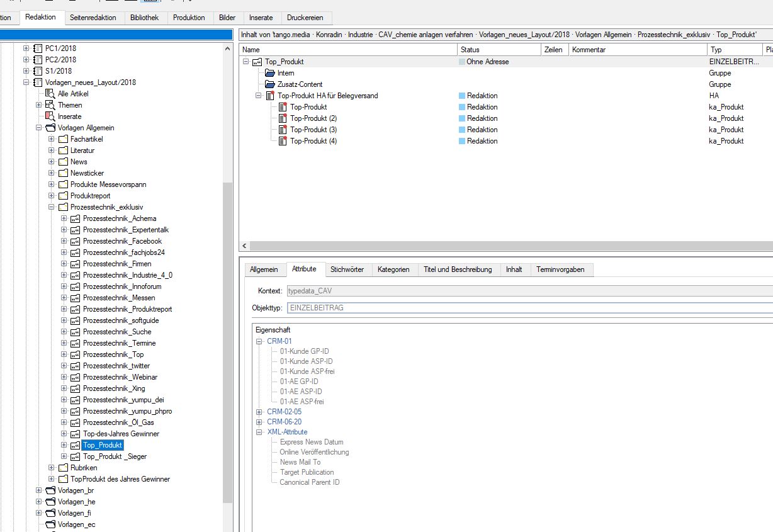This screenshot has width=773, height=532.
Task: Expand the Vorlagen_br tree node
Action: click(x=39, y=490)
